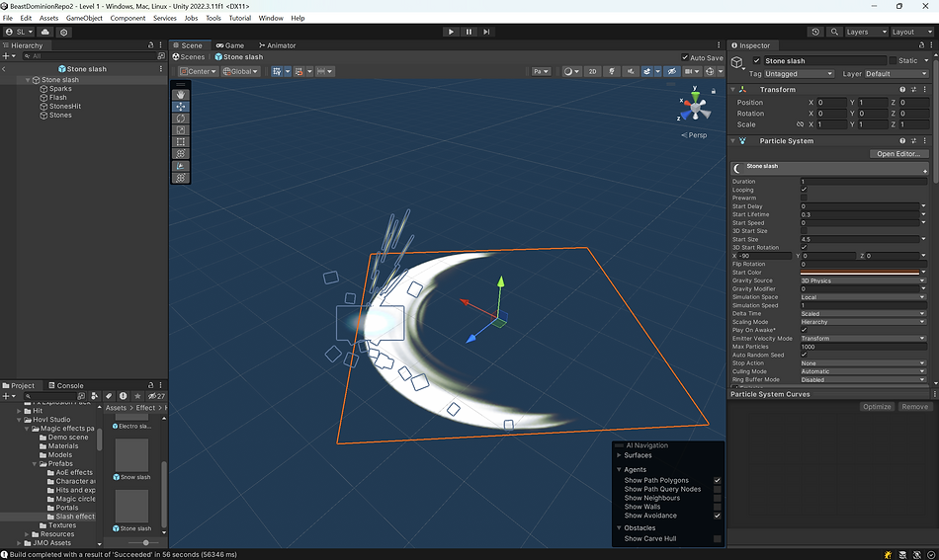Viewport: 939px width, 560px height.
Task: Click search by type icon in Project
Action: 94,396
